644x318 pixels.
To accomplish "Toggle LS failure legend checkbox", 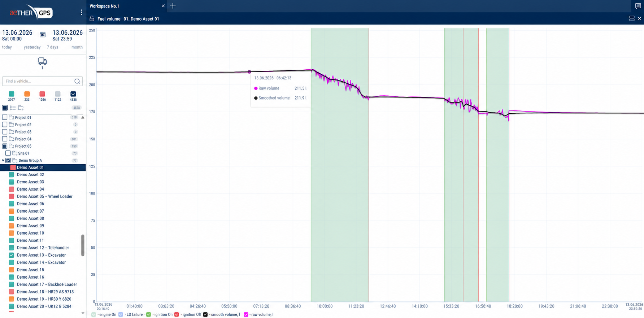I will pyautogui.click(x=121, y=314).
